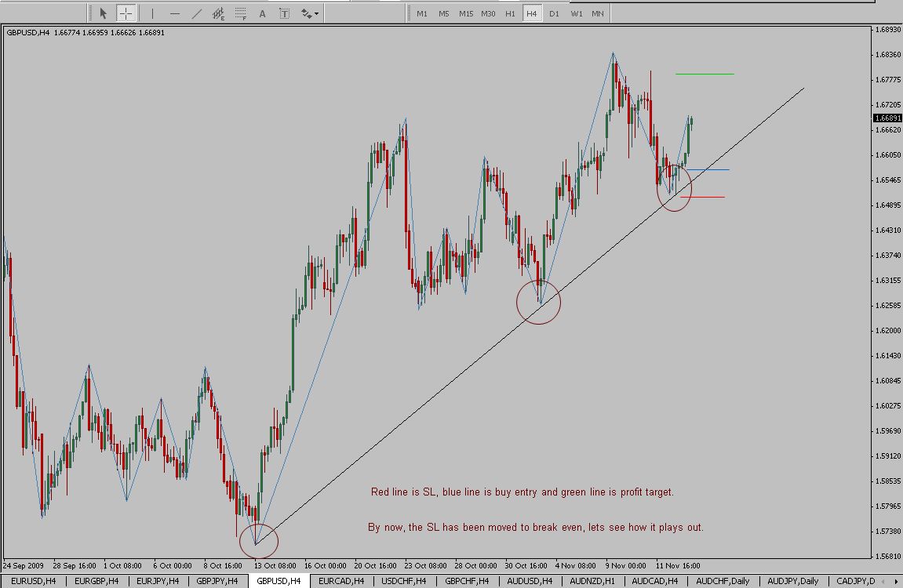Switch chart to D1 timeframe
The width and height of the screenshot is (903, 588).
coord(554,13)
